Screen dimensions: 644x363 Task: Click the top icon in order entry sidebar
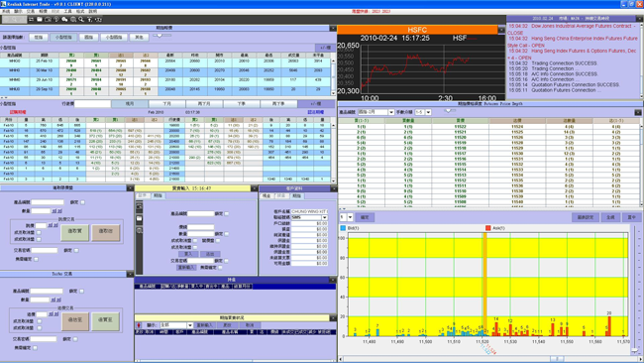(x=140, y=207)
